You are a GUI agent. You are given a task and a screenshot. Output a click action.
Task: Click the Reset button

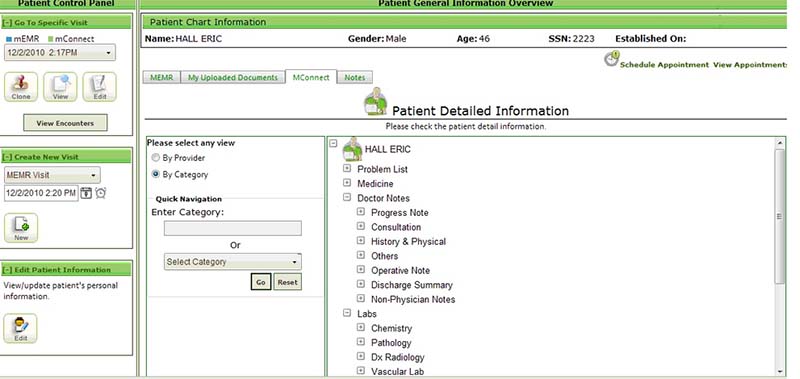[287, 282]
